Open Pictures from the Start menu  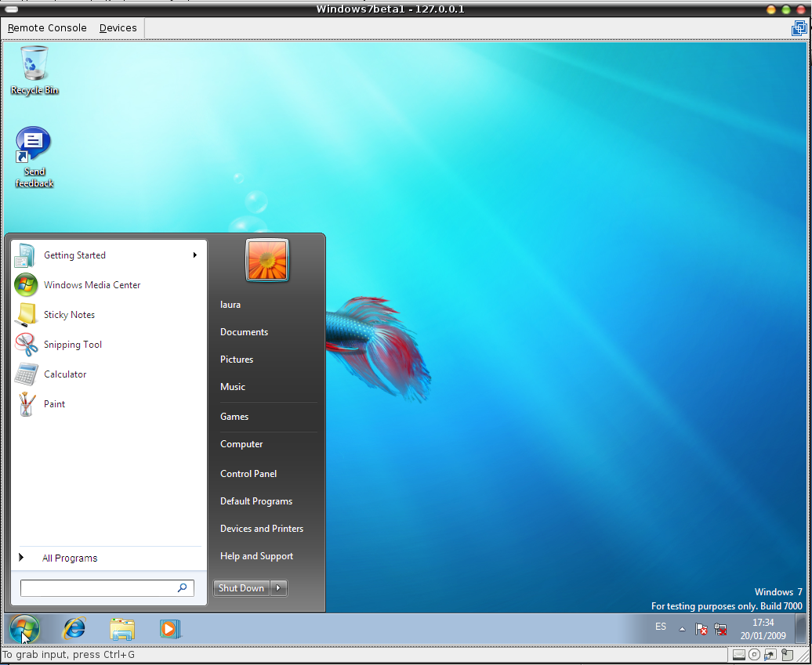[x=237, y=360]
